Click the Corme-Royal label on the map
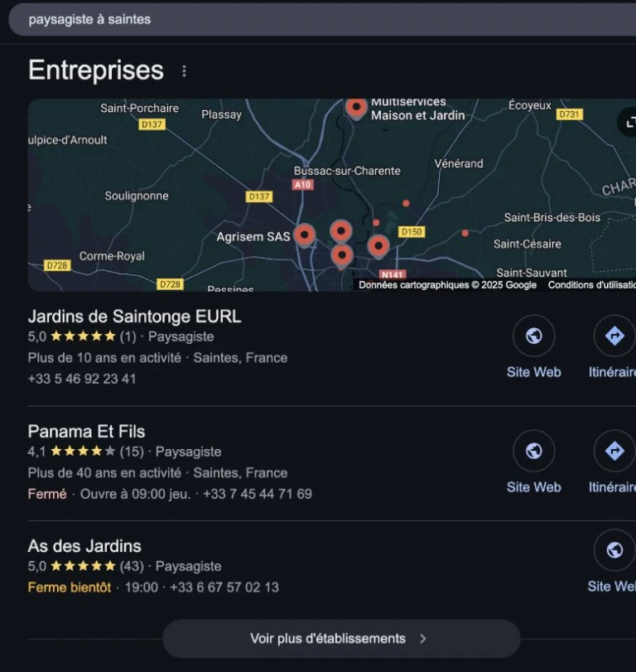Screen dimensions: 636x672 112,256
